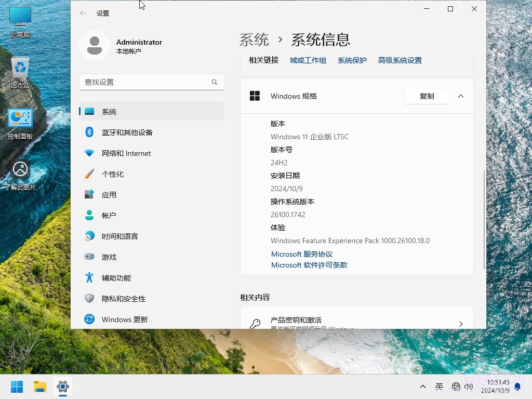Click the gaming controller icon

coord(89,257)
